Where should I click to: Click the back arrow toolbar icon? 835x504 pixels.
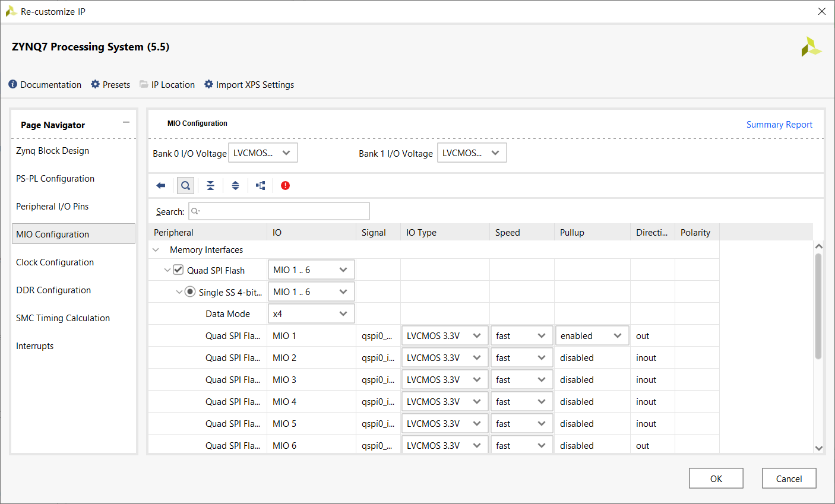161,186
